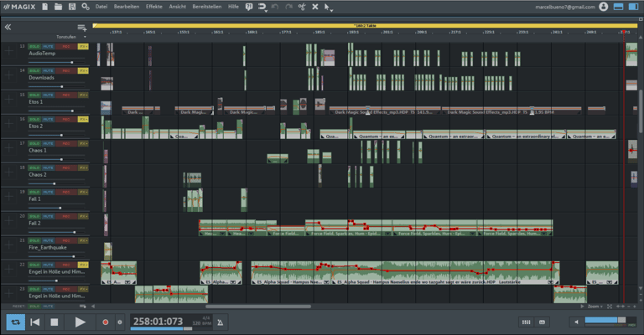Click the zoom-fit icon beside Zoom
644x335 pixels.
click(610, 307)
